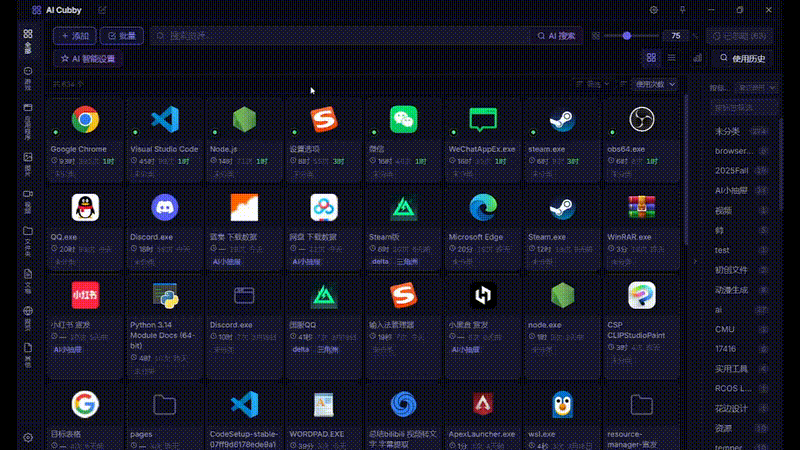Open title bar settings cog icon

pos(654,10)
